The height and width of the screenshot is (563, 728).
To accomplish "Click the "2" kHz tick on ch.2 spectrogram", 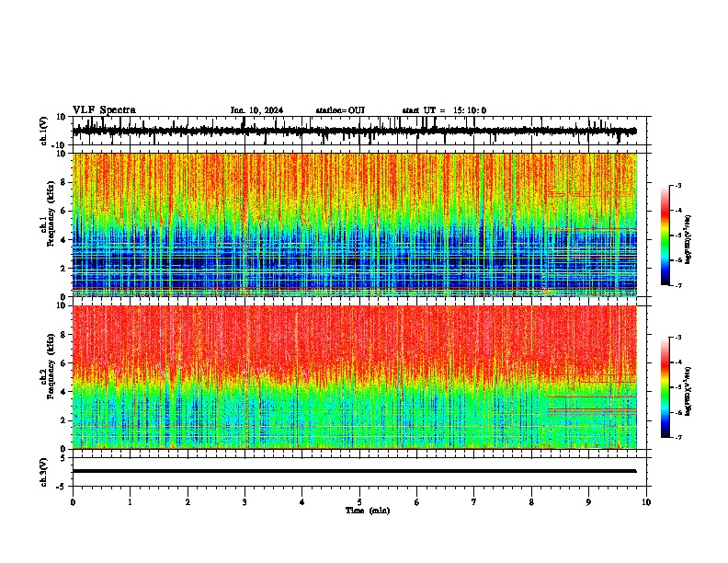I will (x=64, y=420).
